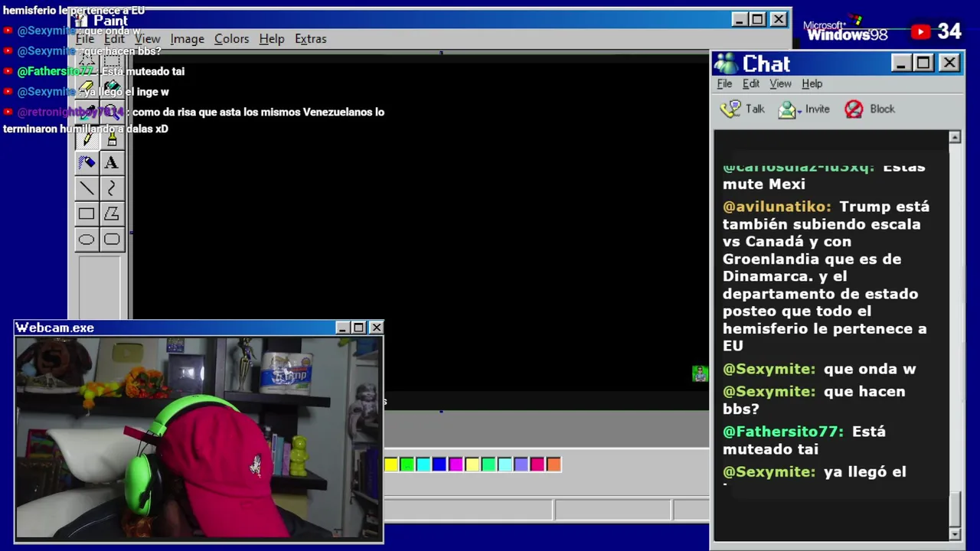Viewport: 980px width, 551px height.
Task: Activate the Magnifier tool in Paint
Action: click(112, 112)
